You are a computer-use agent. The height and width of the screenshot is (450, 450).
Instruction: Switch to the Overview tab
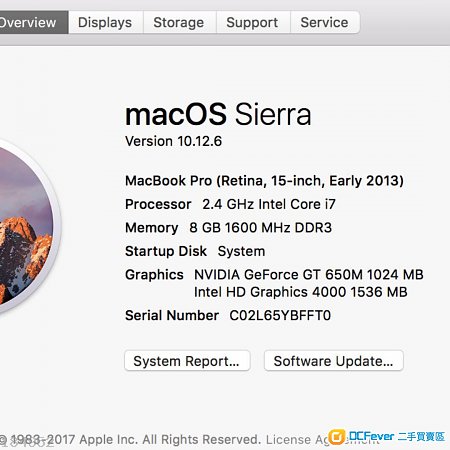point(33,22)
